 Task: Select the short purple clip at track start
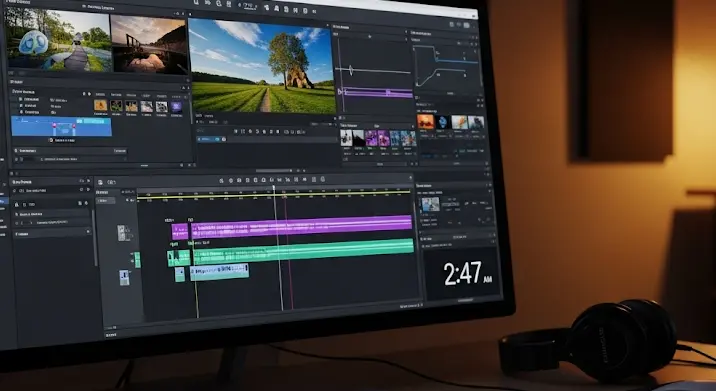(179, 231)
